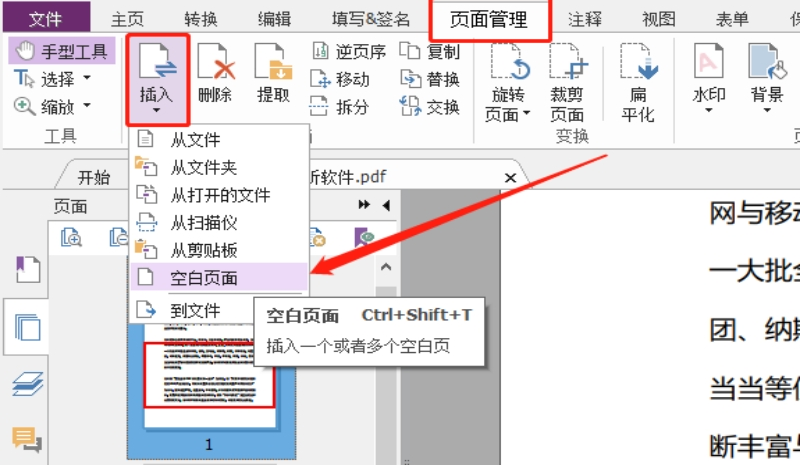Viewport: 800px width, 465px height.
Task: Switch to the 填写&签名 ribbon tab
Action: pos(371,19)
